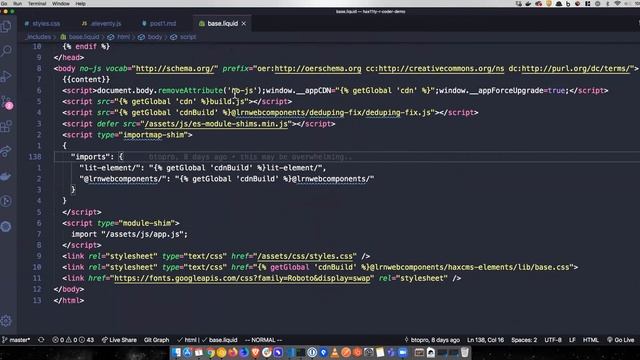Open the Run menu in the menu bar

click(x=18, y=3)
